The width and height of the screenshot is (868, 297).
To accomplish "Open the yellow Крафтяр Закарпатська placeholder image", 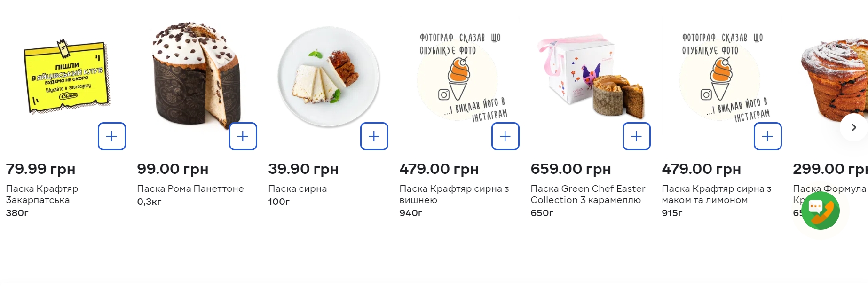I will 66,78.
